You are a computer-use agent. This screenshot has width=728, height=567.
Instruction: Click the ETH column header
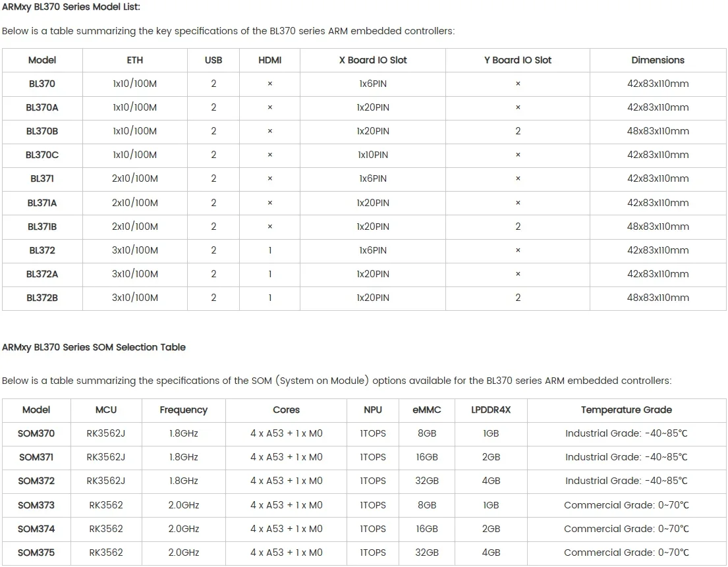pos(134,60)
